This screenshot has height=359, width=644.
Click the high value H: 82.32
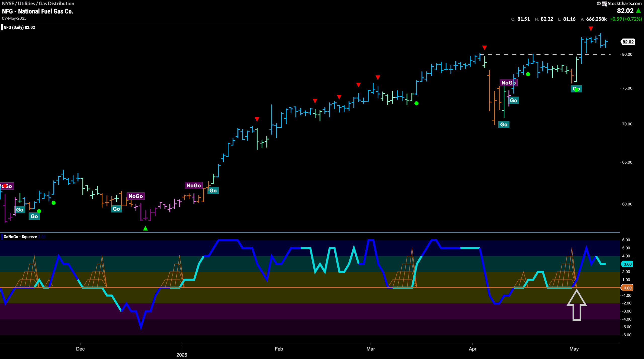pyautogui.click(x=544, y=19)
